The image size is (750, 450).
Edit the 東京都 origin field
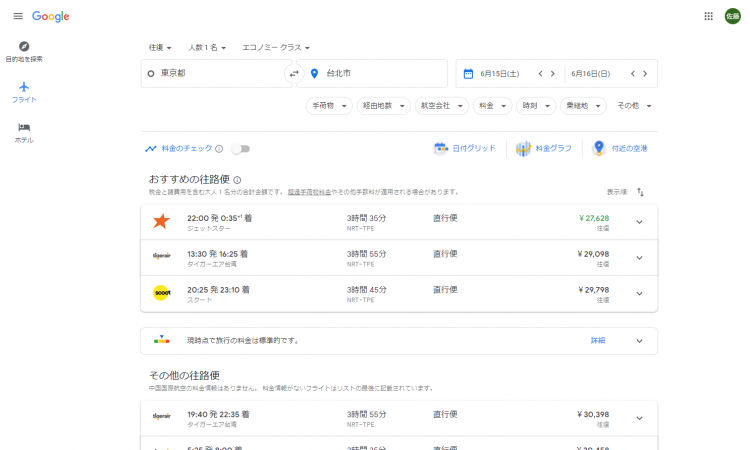coord(216,74)
